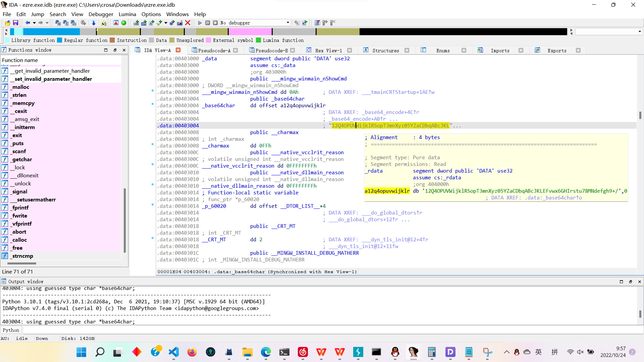Open the Jump menu
The width and height of the screenshot is (644, 362).
point(38,14)
